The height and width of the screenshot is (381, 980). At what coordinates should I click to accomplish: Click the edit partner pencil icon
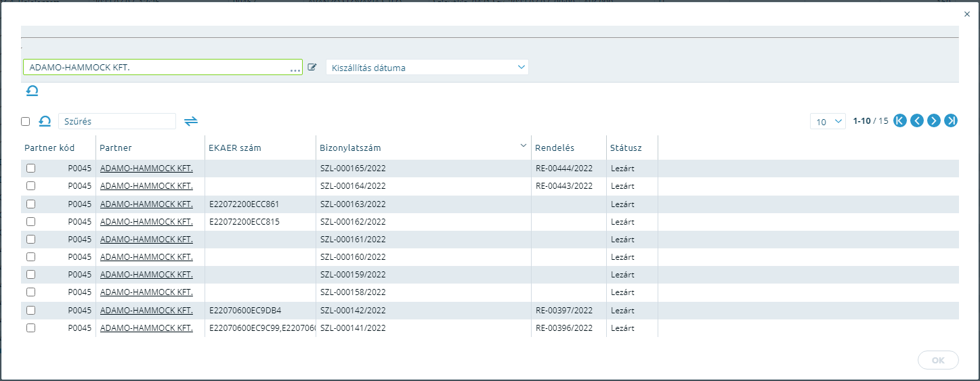pos(312,67)
